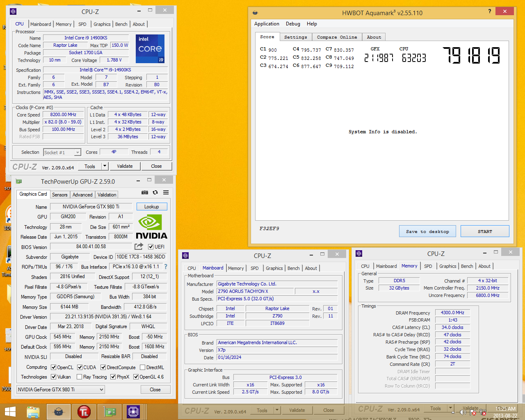Click the Mainboard Model field Z790 AORUS TACHYON X
This screenshot has width=525, height=420.
pos(255,291)
